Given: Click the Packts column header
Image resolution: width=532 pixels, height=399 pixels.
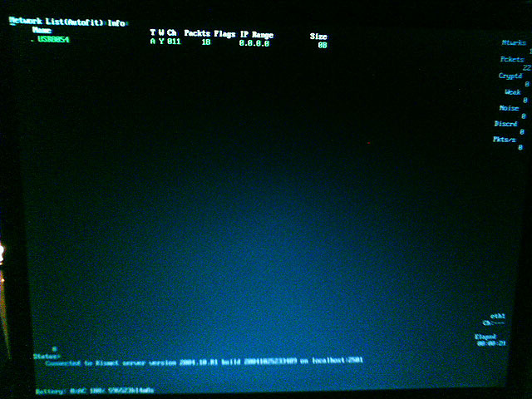Looking at the screenshot, I should click(x=196, y=34).
